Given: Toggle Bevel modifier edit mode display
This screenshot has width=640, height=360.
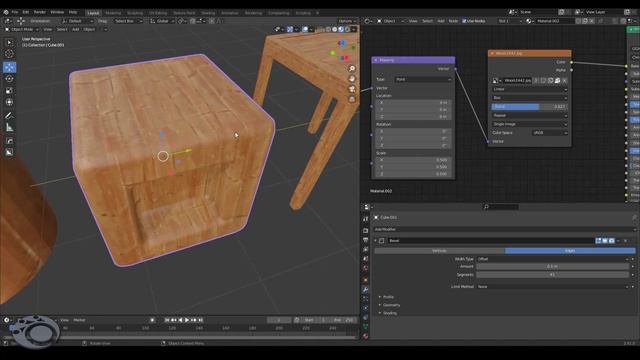Looking at the screenshot, I should (598, 241).
